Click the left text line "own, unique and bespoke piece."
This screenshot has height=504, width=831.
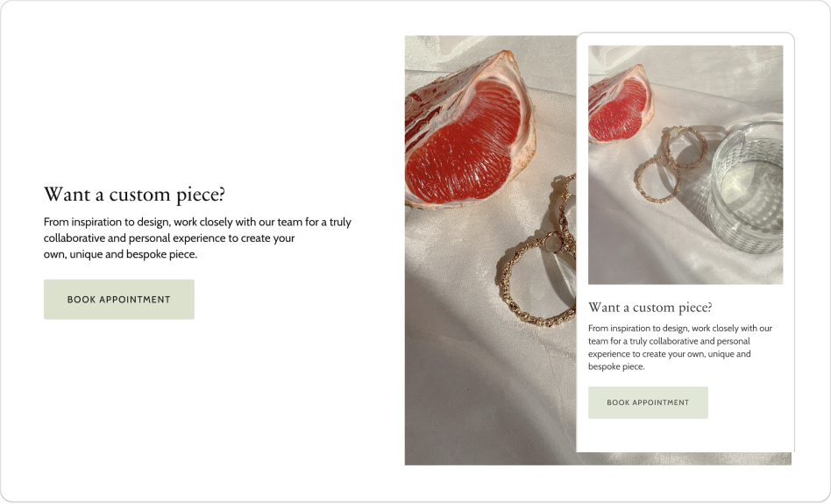pyautogui.click(x=120, y=254)
